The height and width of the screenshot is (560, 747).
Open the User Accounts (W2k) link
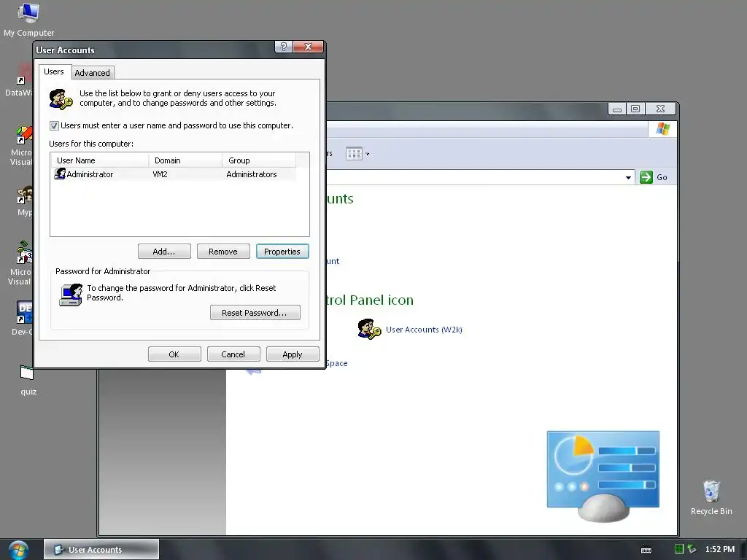tap(424, 330)
